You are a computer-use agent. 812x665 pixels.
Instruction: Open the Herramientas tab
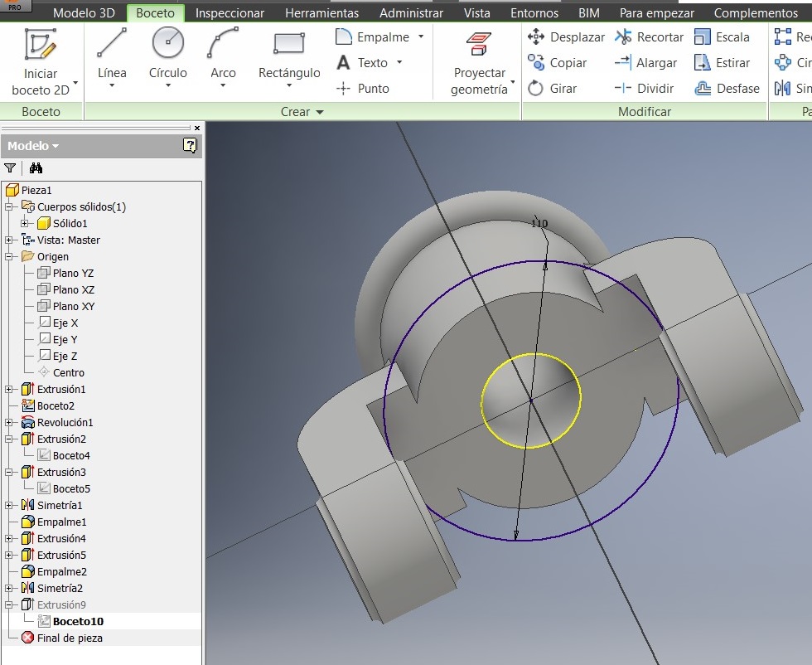click(x=321, y=13)
